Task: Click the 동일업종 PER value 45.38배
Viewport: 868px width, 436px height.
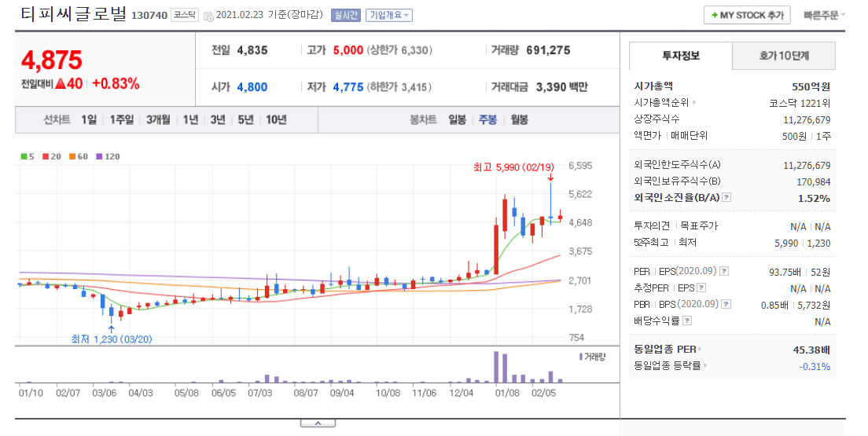Action: (x=811, y=350)
